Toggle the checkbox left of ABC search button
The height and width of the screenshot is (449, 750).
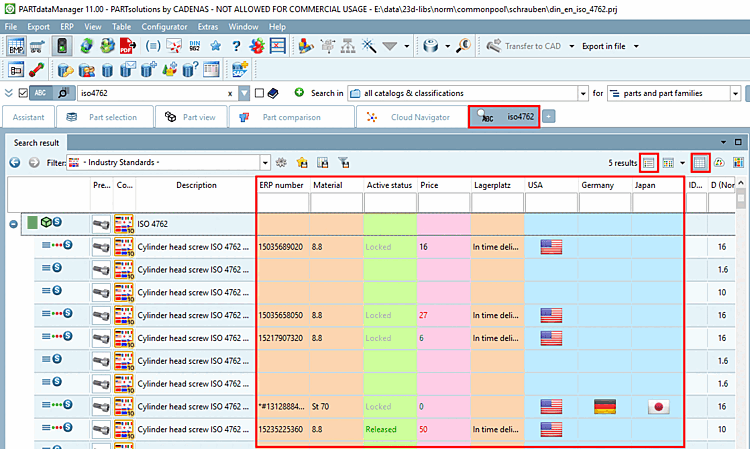[23, 93]
